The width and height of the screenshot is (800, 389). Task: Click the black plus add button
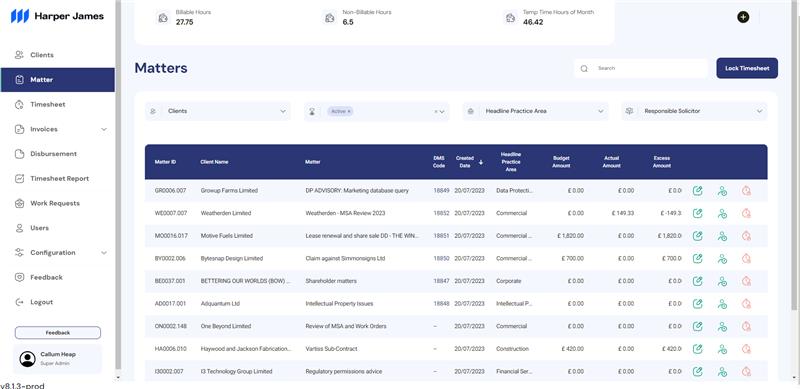[x=743, y=17]
